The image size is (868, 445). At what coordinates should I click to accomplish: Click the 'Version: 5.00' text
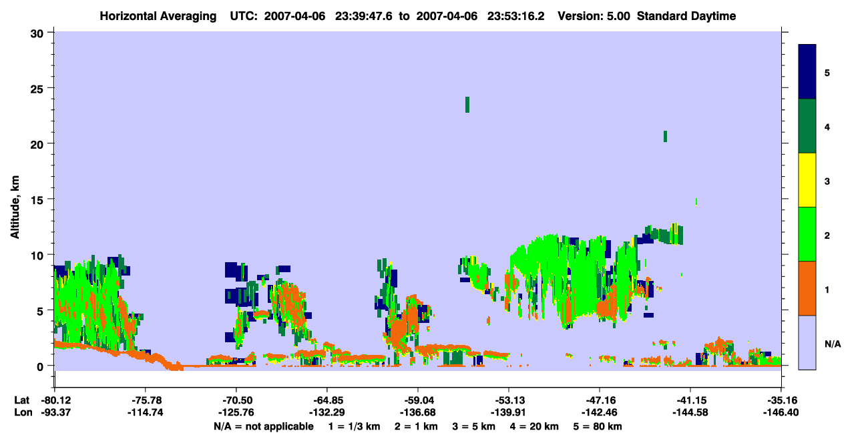pos(594,16)
